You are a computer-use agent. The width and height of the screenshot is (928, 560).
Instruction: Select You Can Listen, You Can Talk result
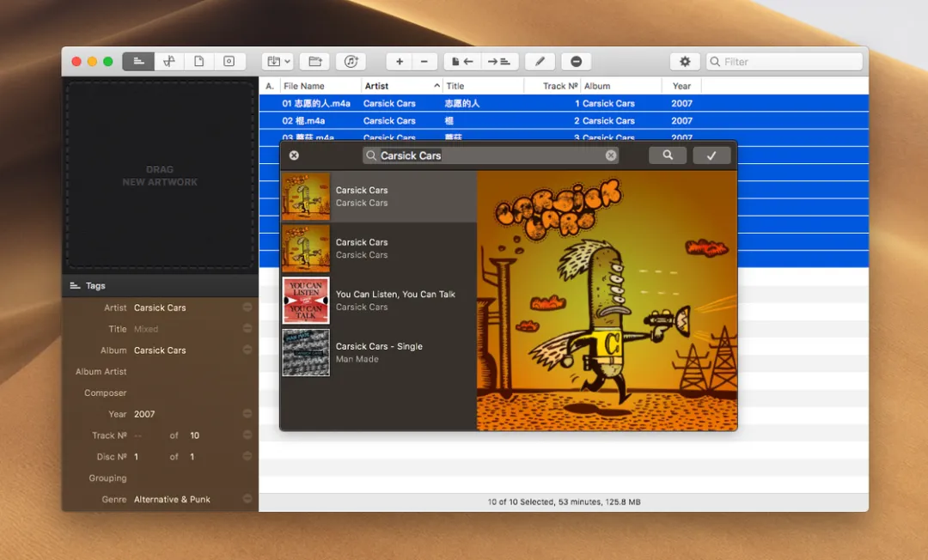click(x=379, y=301)
